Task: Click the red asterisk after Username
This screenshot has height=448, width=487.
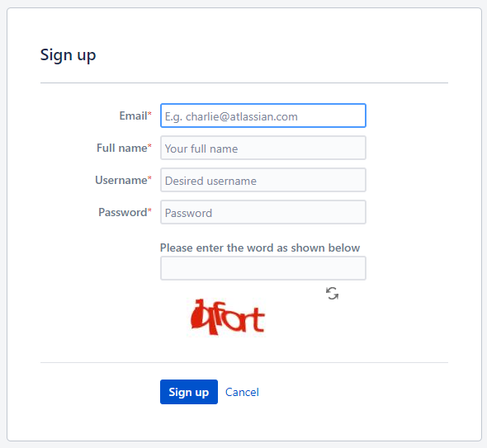Action: 149,178
